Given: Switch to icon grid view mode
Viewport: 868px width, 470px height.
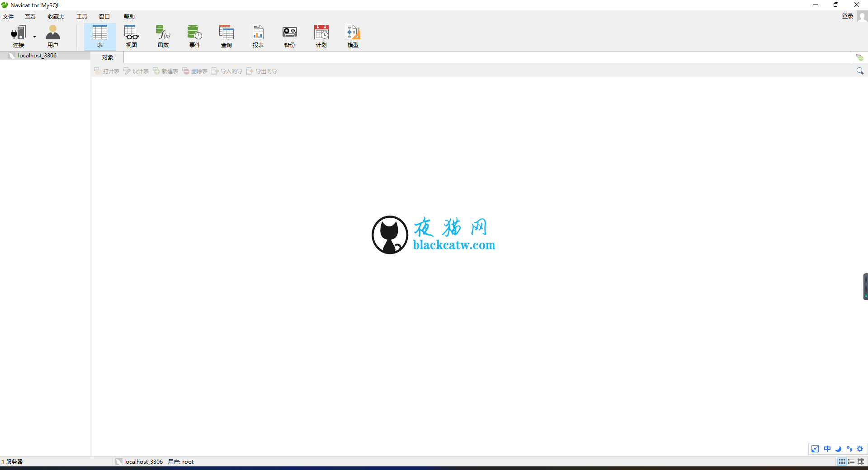Looking at the screenshot, I should [x=842, y=461].
